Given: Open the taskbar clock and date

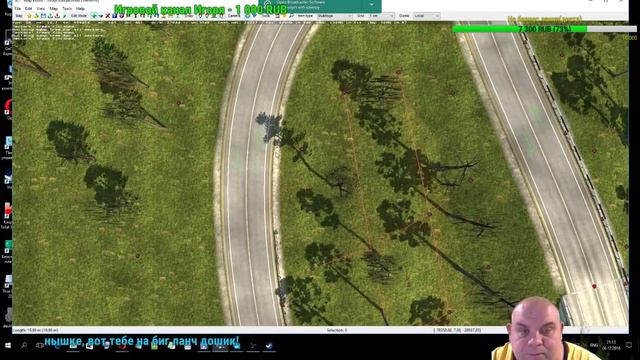Looking at the screenshot, I should [x=611, y=345].
